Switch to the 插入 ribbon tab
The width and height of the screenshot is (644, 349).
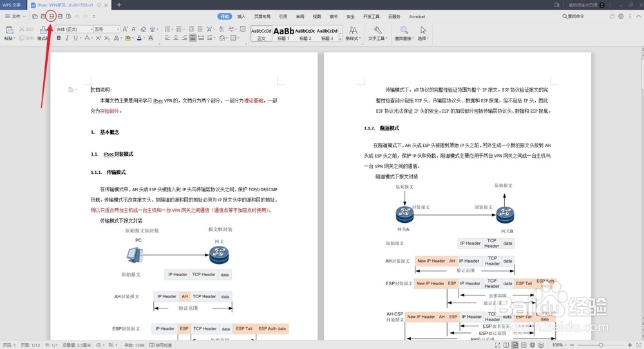pyautogui.click(x=241, y=17)
